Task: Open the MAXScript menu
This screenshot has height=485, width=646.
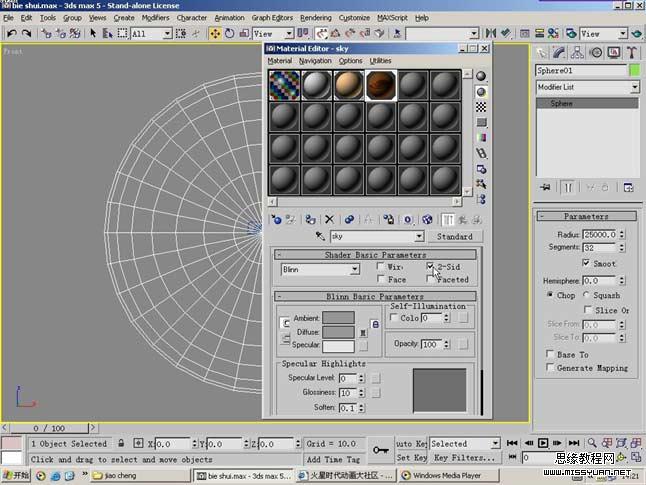Action: (392, 18)
